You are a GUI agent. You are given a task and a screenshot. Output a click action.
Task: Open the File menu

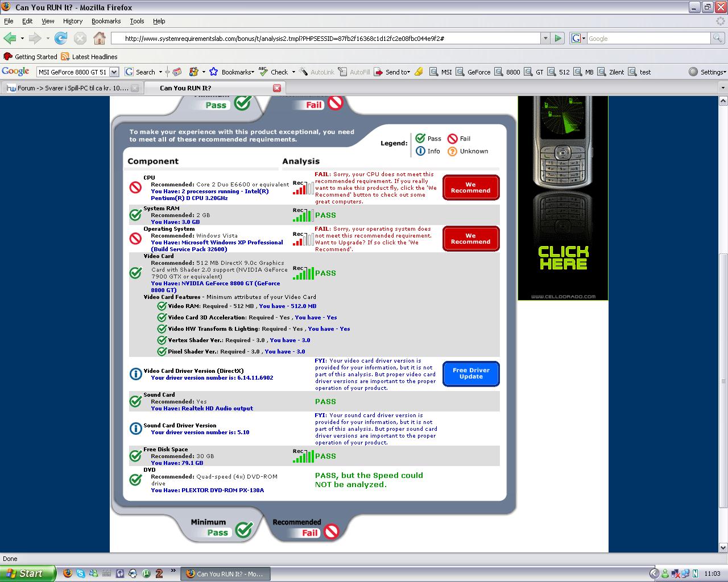(9, 21)
